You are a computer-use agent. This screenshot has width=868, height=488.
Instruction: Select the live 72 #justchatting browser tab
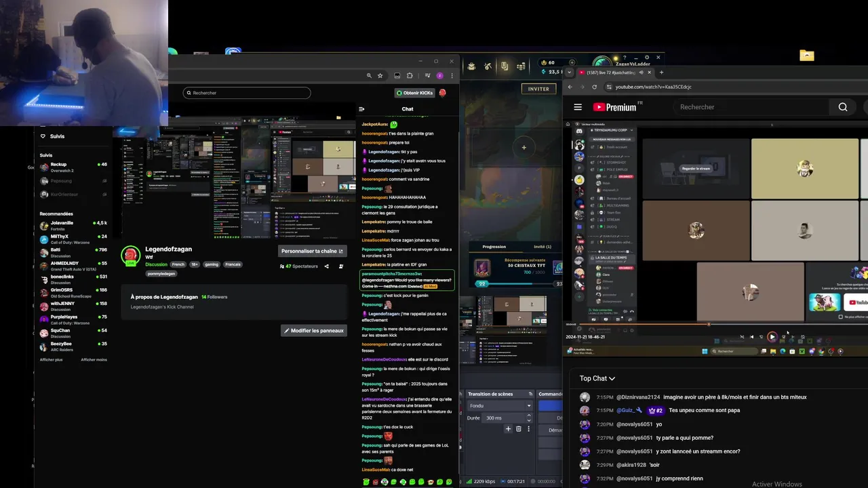[x=616, y=73]
